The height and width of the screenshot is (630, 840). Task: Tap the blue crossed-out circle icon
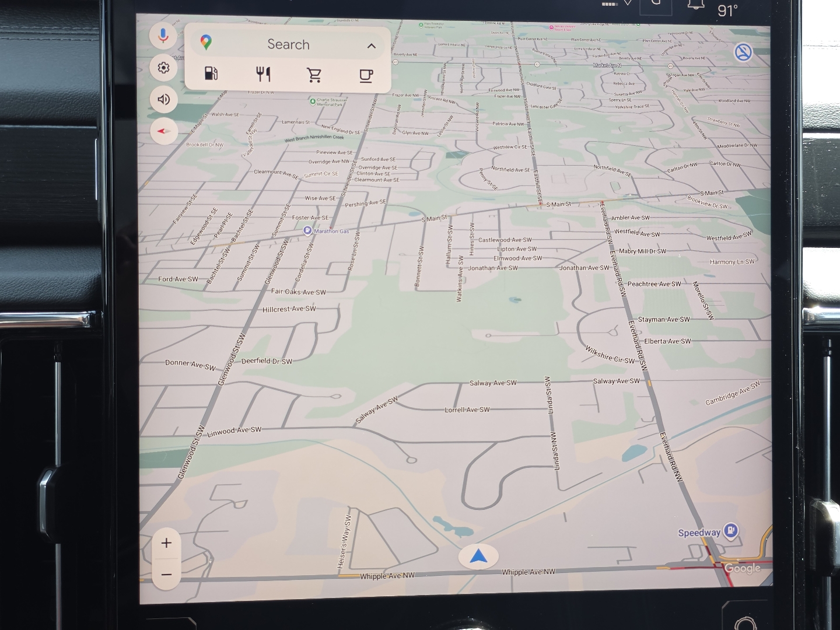pyautogui.click(x=743, y=52)
